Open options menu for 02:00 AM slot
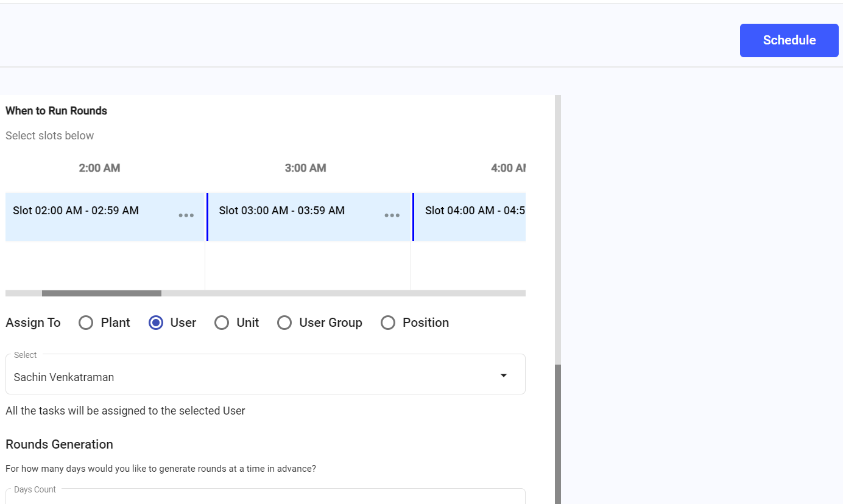Screen dimensions: 843x504 click(x=186, y=215)
